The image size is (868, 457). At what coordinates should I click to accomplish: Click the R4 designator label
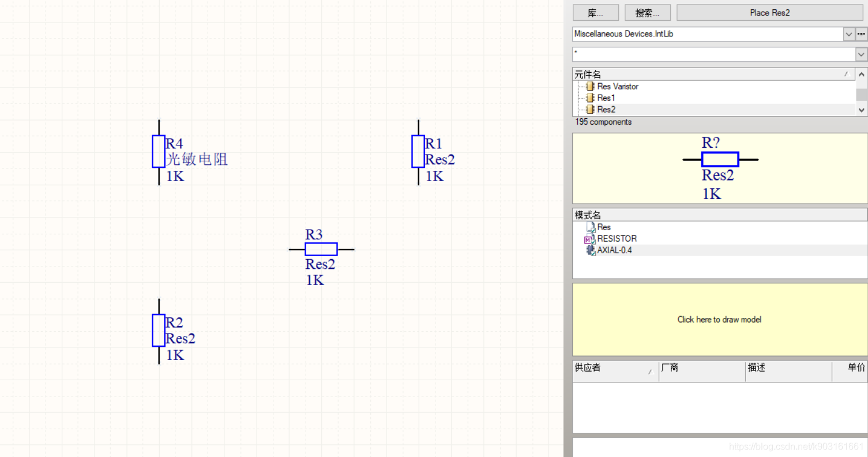point(175,144)
